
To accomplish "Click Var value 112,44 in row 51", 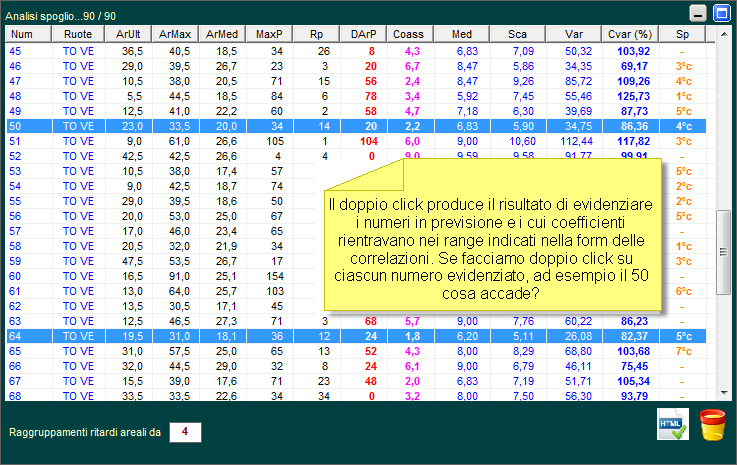I will coord(576,142).
